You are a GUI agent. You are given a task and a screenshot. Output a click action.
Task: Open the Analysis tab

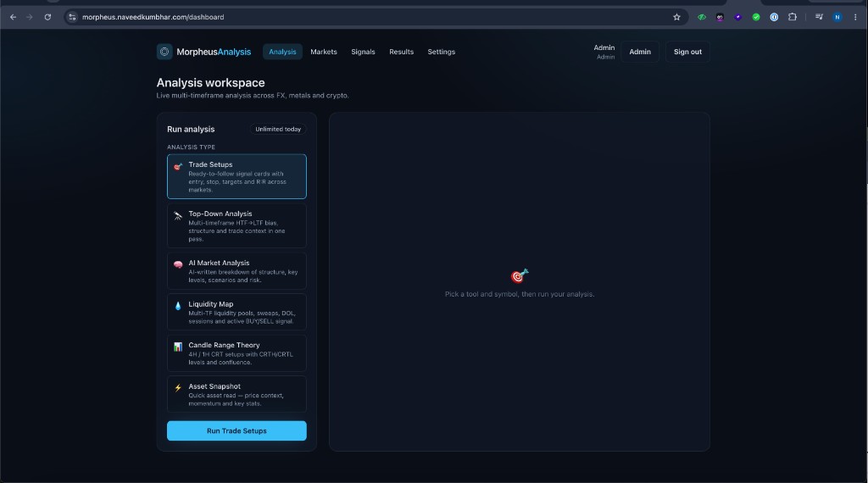(282, 52)
